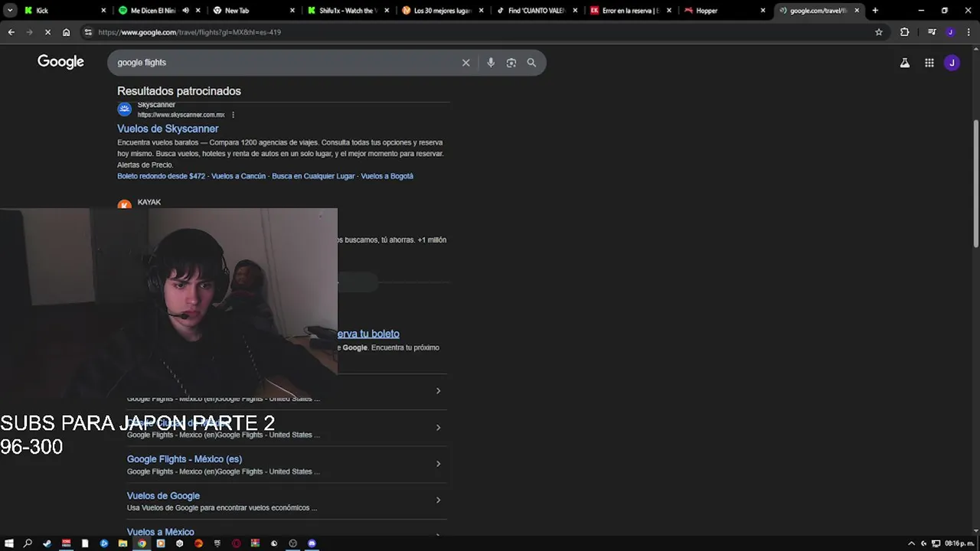Screen dimensions: 980x551
Task: Open Skyscanner URL https://www.skyscanner.com.mx
Action: click(x=181, y=115)
